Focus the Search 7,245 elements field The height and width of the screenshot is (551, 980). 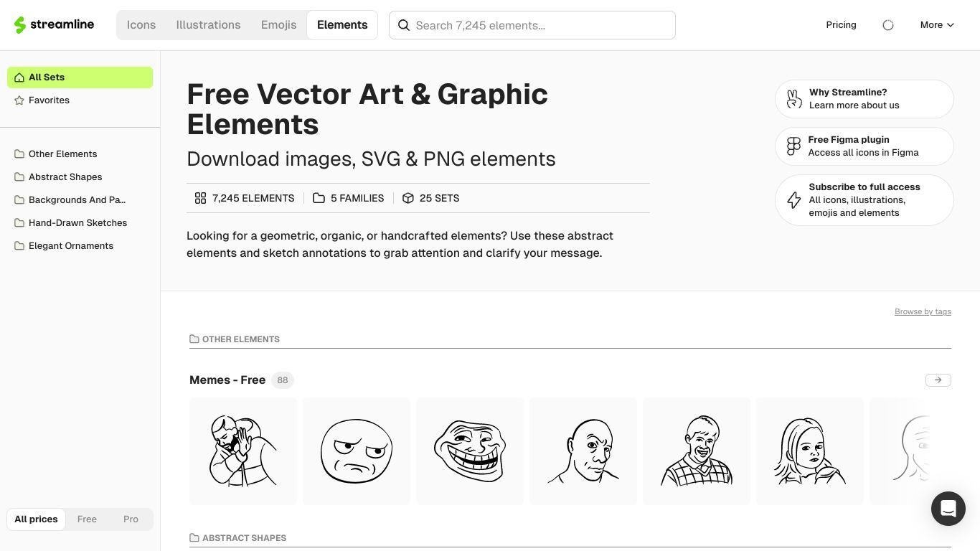click(x=532, y=25)
